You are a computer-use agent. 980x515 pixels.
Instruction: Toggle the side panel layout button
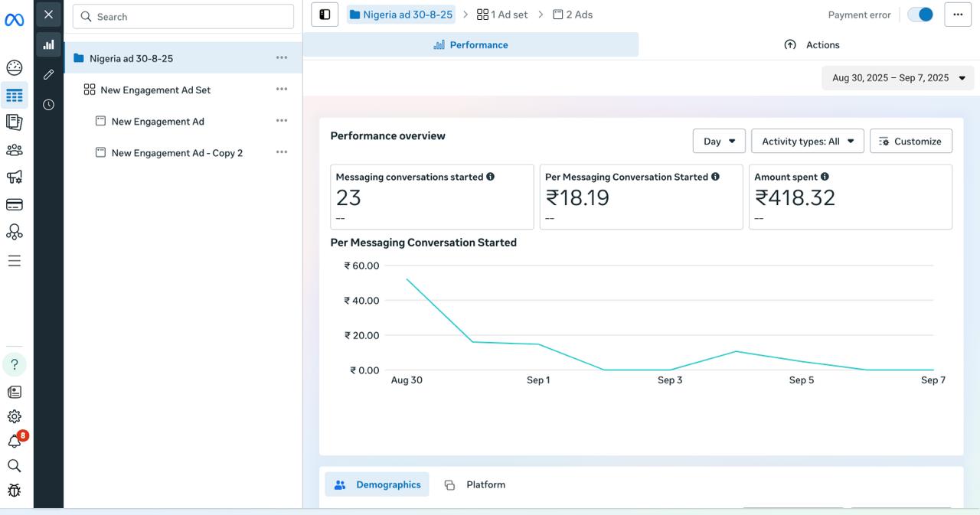(325, 15)
